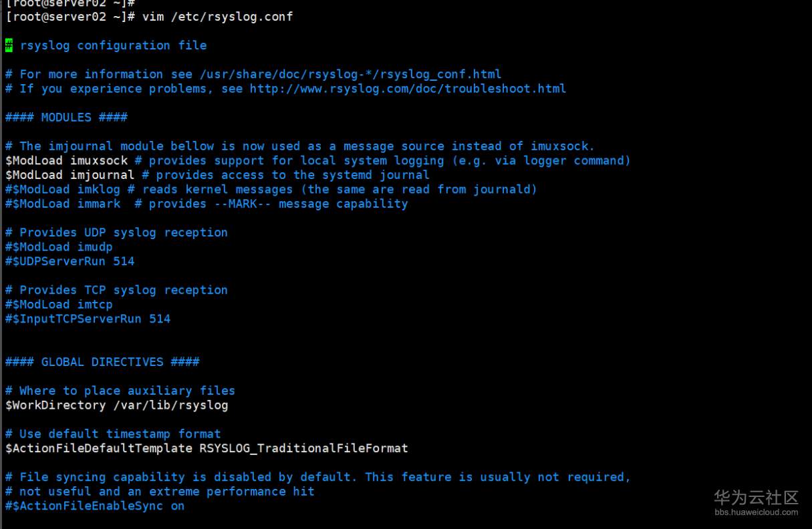Image resolution: width=812 pixels, height=529 pixels.
Task: Click the commented #$ModLoad imklog line
Action: (271, 190)
